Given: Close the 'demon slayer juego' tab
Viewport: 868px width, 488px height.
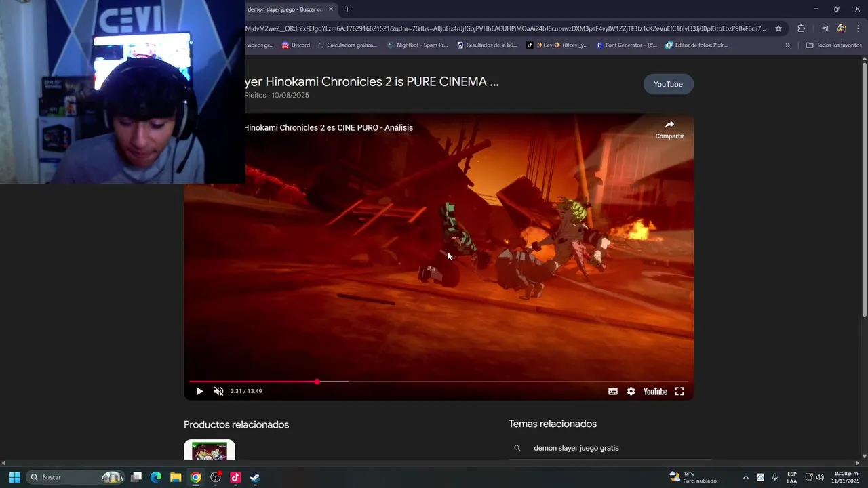Looking at the screenshot, I should [331, 9].
